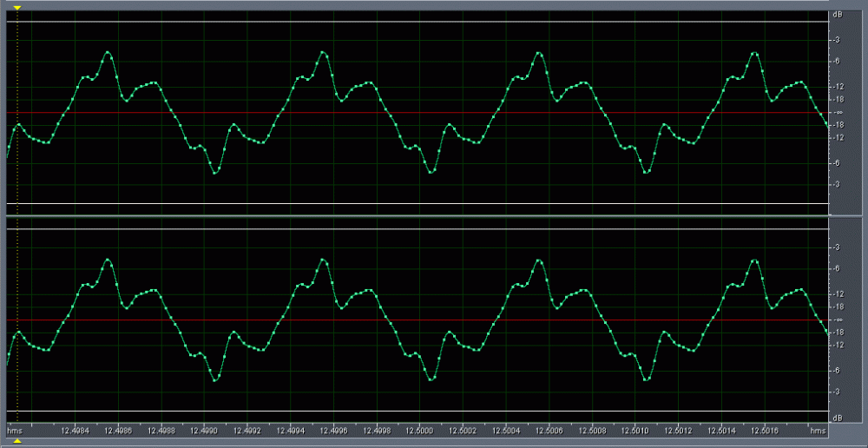Click the 12.4998 time ruler label
868x448 pixels.
[377, 430]
